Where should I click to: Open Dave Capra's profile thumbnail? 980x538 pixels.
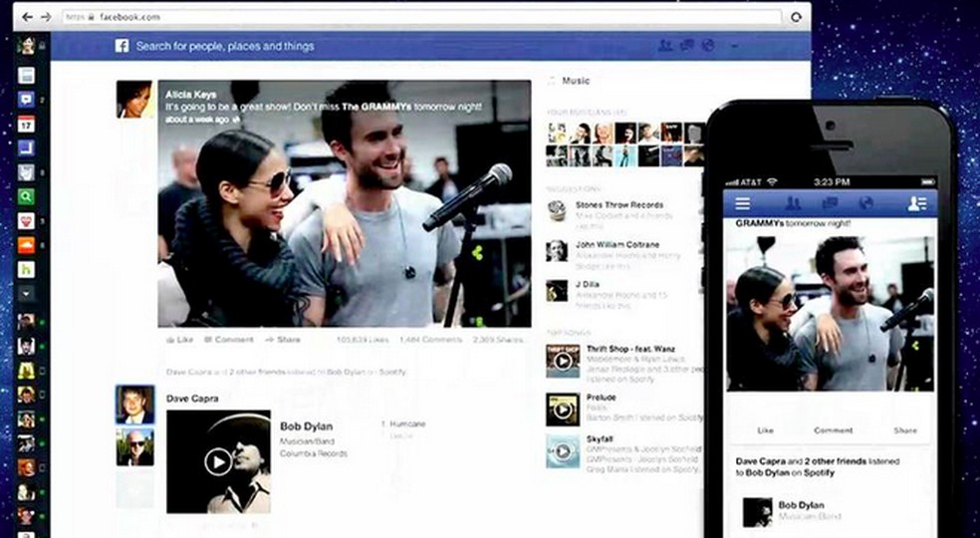point(135,404)
